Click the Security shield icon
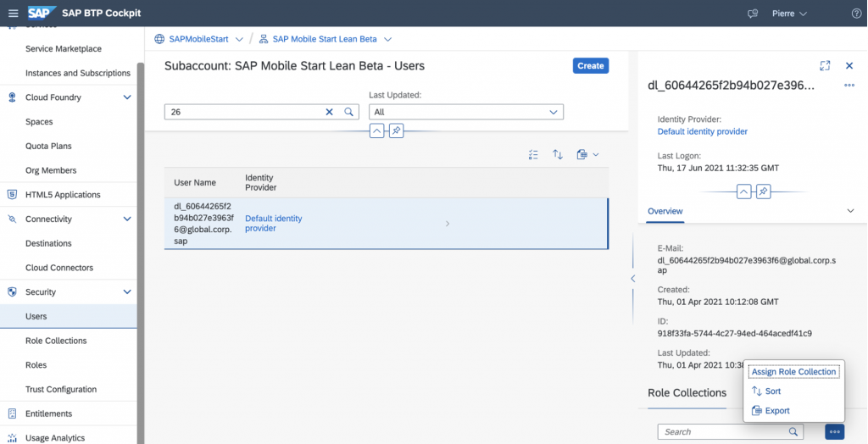 click(x=12, y=291)
